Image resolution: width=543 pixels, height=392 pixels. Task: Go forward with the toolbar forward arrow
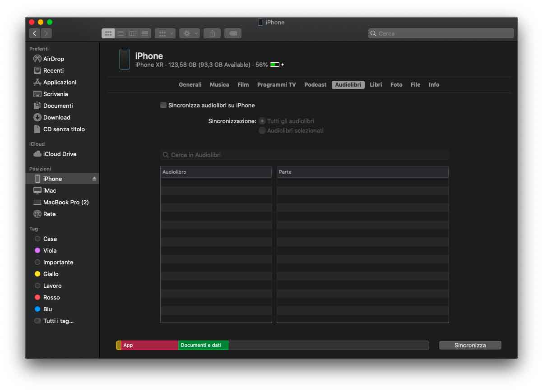click(46, 33)
